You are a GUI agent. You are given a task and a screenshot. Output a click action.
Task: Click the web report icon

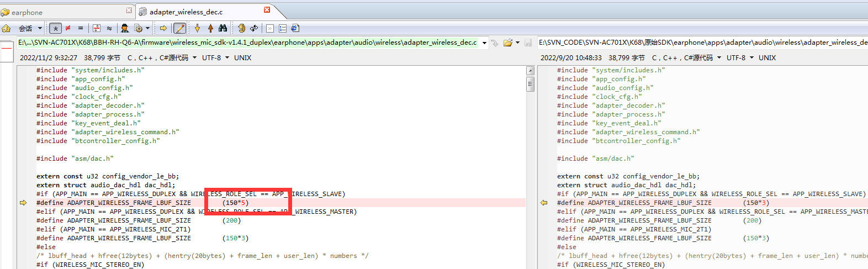point(295,28)
